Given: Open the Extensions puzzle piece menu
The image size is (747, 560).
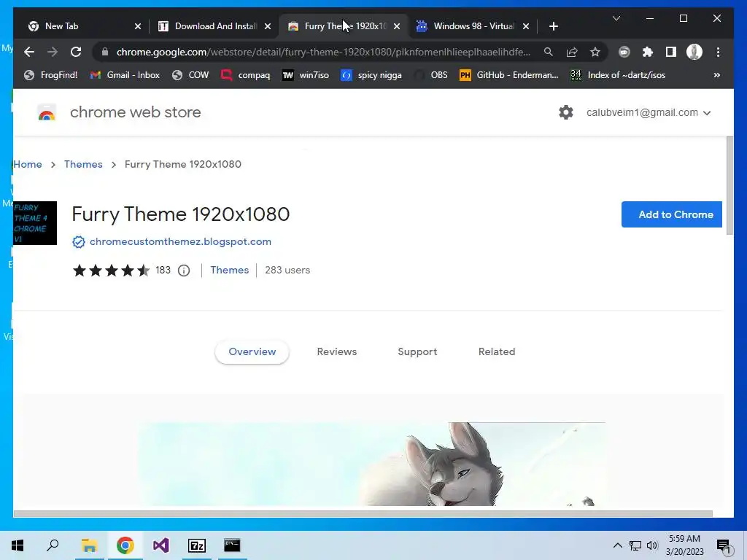Looking at the screenshot, I should pos(648,52).
